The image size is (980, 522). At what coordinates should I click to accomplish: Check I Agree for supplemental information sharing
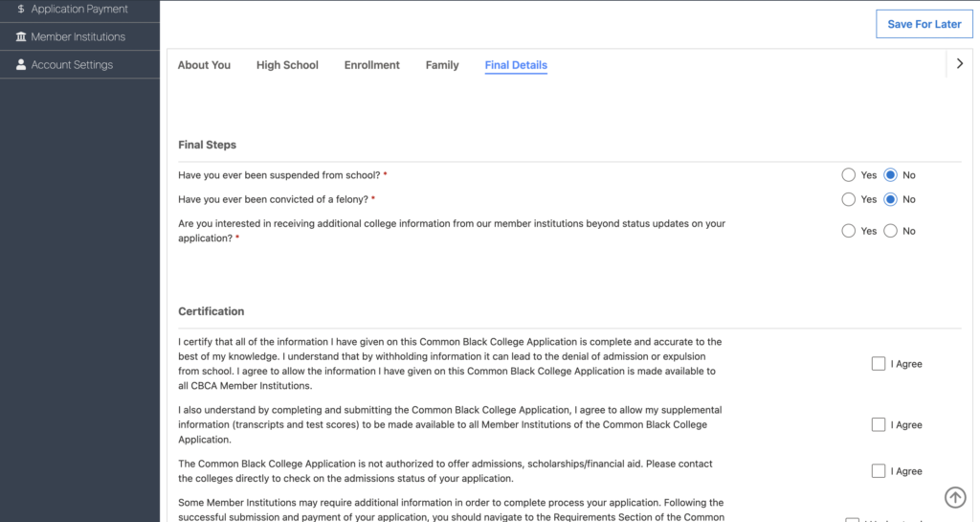click(x=879, y=424)
